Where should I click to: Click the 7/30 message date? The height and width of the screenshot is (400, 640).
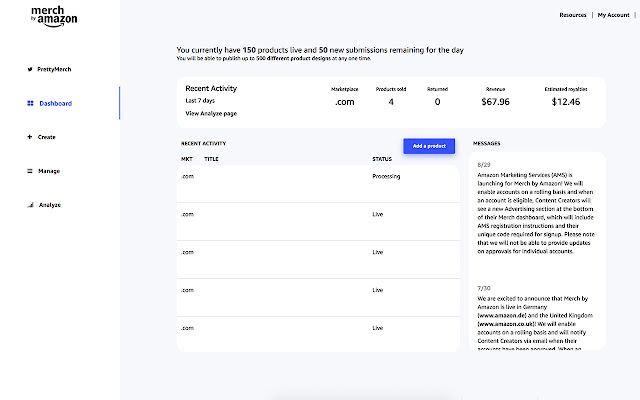tap(484, 288)
